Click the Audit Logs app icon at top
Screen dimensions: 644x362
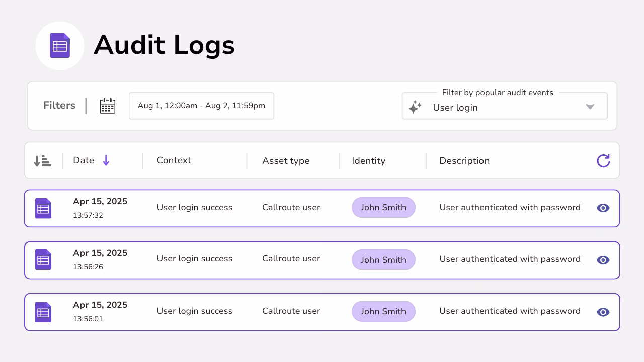pyautogui.click(x=60, y=45)
